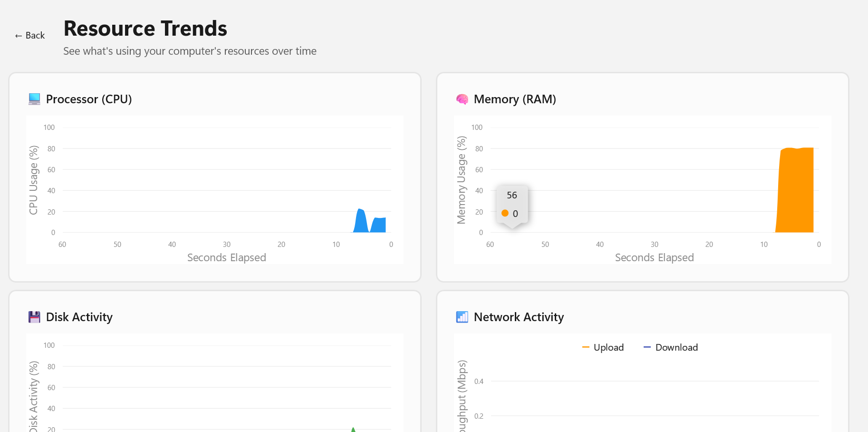868x432 pixels.
Task: Click the CPU chart Seconds Elapsed axis label
Action: point(227,257)
